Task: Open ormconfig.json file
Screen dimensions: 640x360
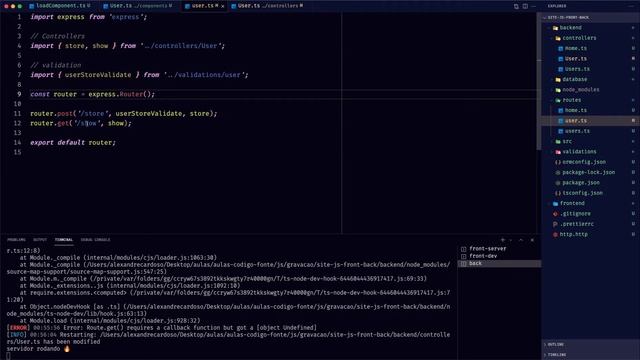Action: 591,162
